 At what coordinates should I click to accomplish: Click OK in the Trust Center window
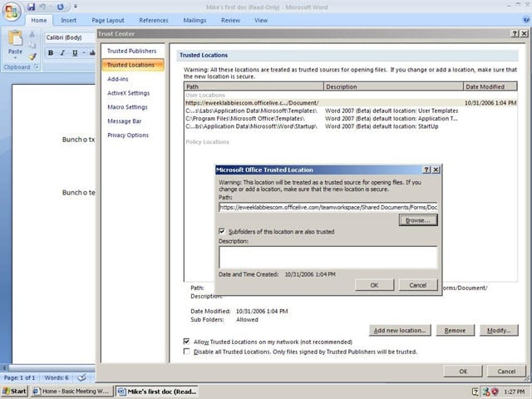click(x=463, y=372)
